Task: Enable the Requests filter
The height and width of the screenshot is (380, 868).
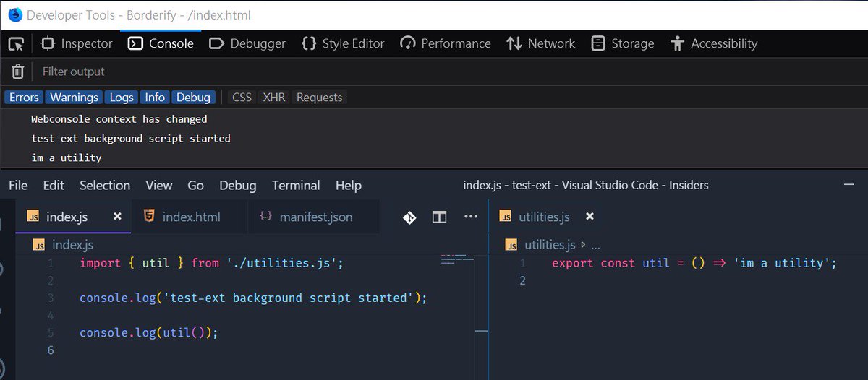Action: (x=319, y=97)
